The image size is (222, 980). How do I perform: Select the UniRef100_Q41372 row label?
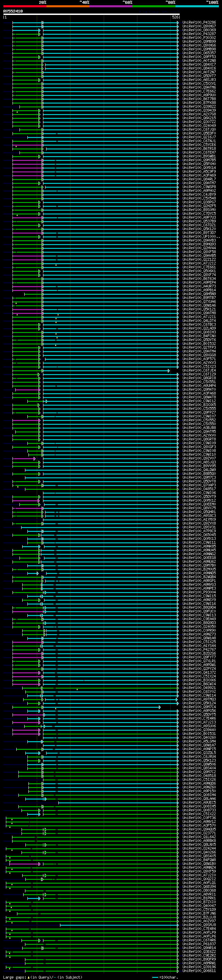coord(199,673)
